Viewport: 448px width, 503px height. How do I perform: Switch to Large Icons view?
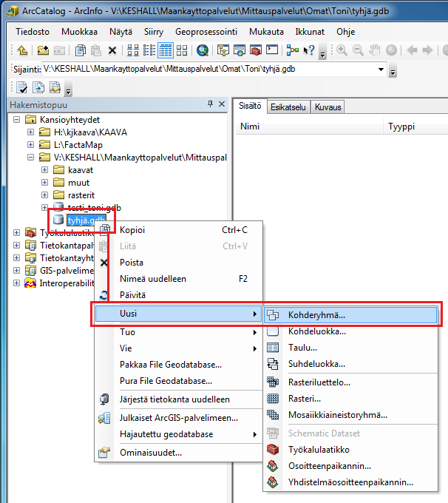point(133,50)
